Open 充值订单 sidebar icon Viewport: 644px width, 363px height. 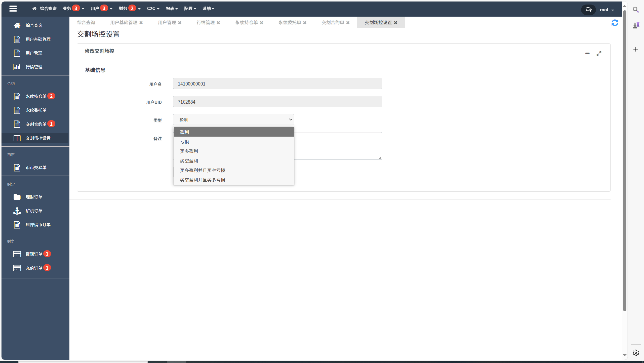pyautogui.click(x=16, y=267)
